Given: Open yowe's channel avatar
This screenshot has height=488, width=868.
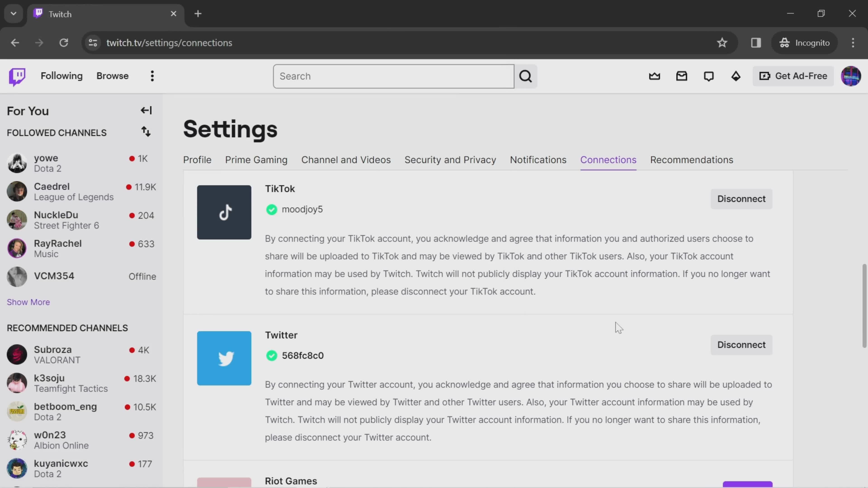Looking at the screenshot, I should (17, 163).
